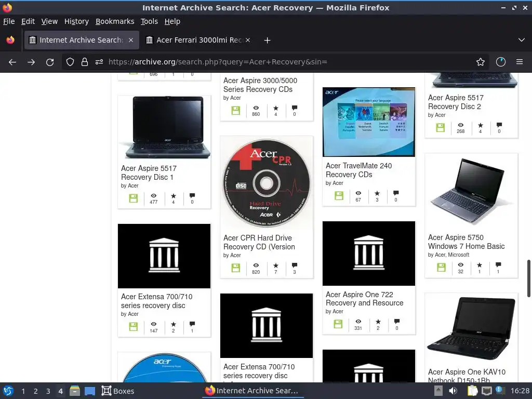Click the software floppy icon on TravelMate 240
Viewport: 532px width, 399px height.
click(339, 196)
